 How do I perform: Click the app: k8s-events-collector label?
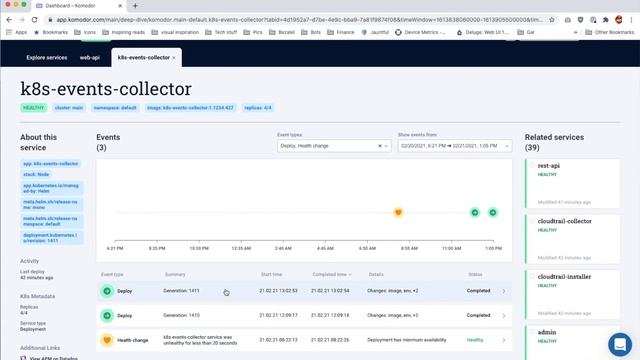[51, 164]
